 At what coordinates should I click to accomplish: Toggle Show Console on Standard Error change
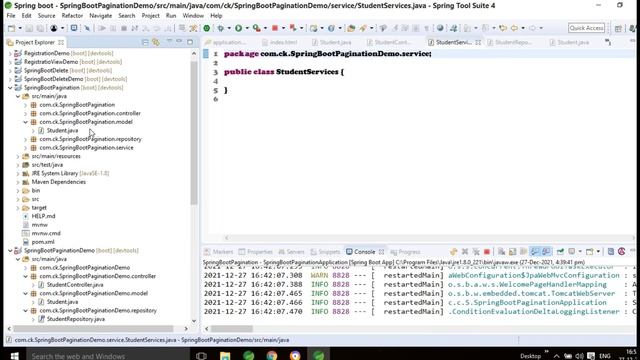coord(546,251)
